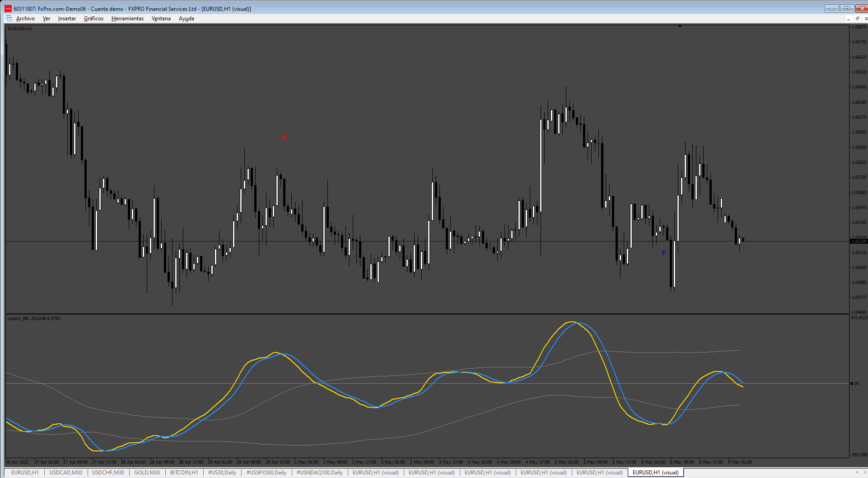This screenshot has width=868, height=478.
Task: Expand the Ayuda menu
Action: tap(187, 19)
